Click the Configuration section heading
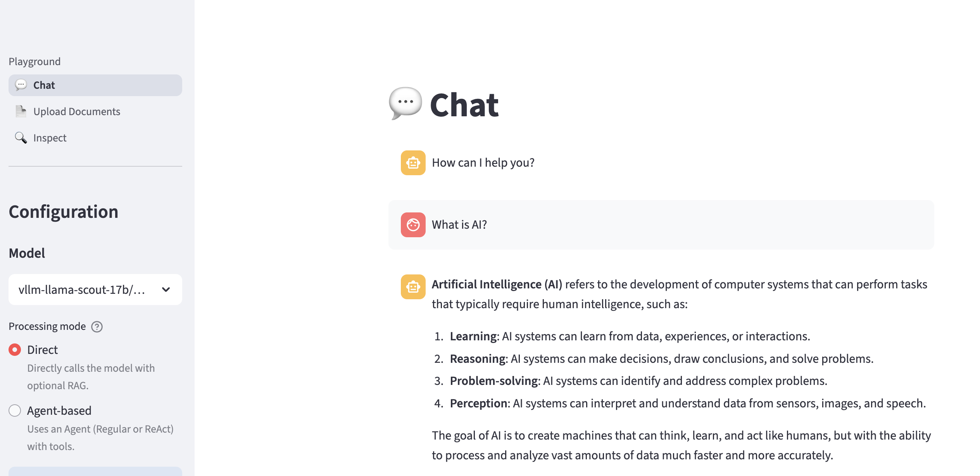 click(x=64, y=212)
